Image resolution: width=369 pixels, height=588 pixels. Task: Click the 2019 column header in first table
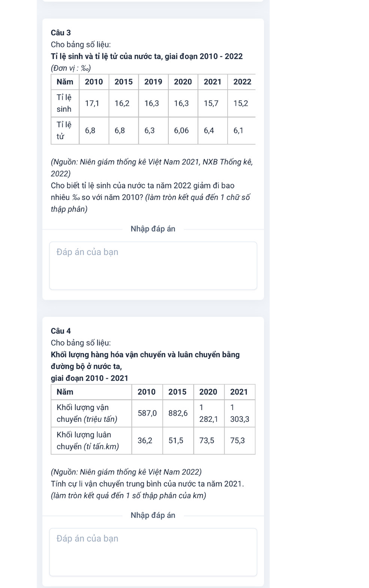click(x=153, y=82)
